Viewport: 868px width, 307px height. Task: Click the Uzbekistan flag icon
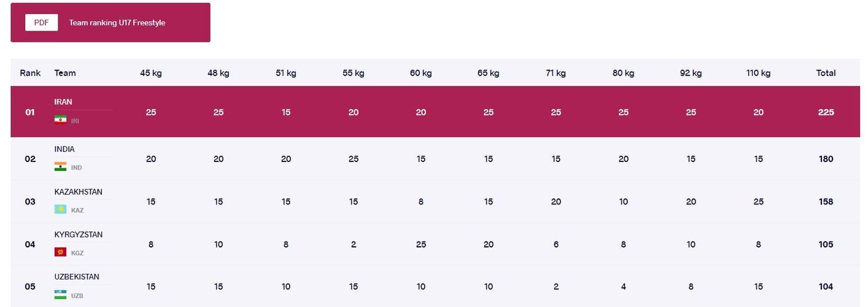(x=60, y=295)
